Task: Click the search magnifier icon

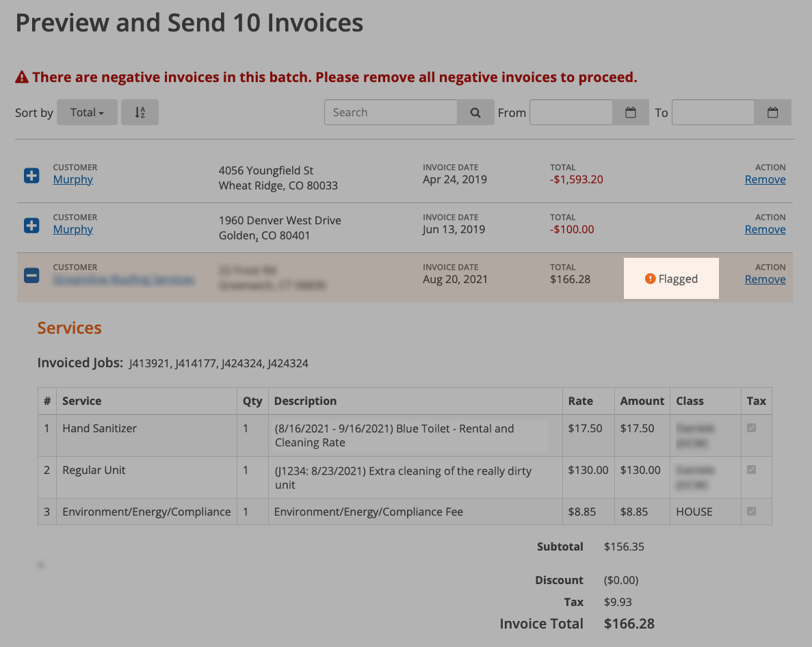Action: pyautogui.click(x=475, y=112)
